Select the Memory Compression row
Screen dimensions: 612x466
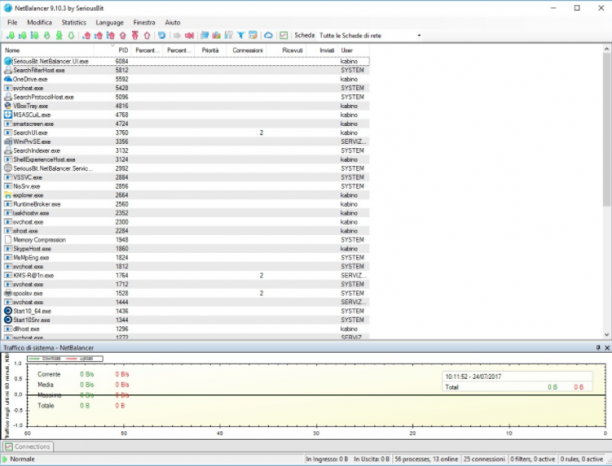tap(186, 240)
